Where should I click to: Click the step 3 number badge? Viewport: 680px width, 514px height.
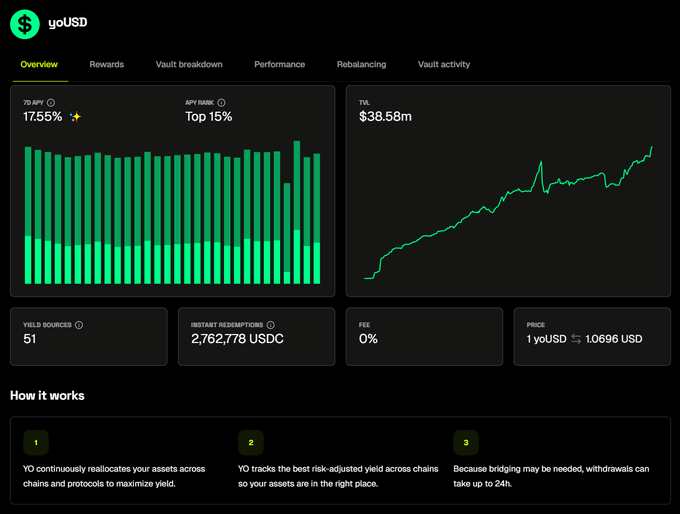click(466, 441)
